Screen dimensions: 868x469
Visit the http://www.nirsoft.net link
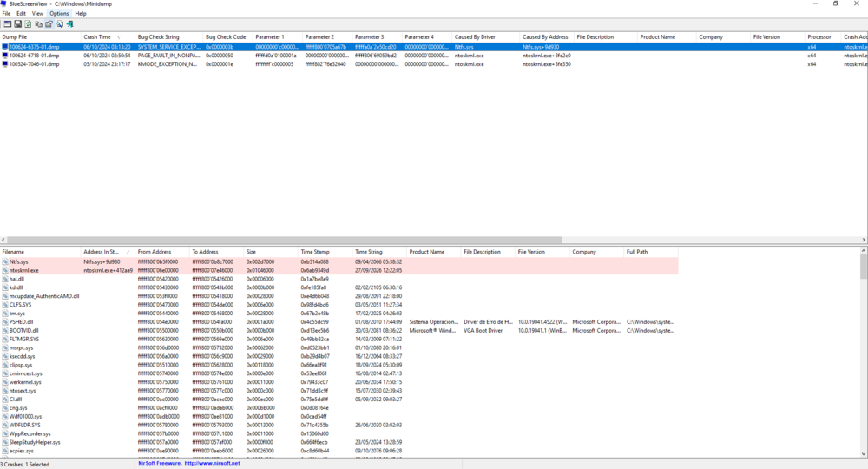click(x=212, y=464)
